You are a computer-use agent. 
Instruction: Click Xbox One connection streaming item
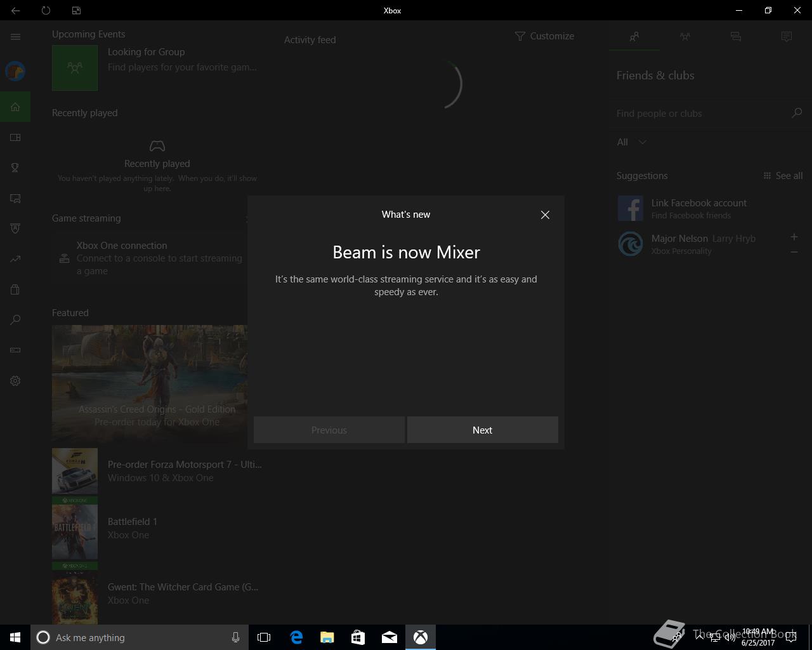(x=150, y=258)
